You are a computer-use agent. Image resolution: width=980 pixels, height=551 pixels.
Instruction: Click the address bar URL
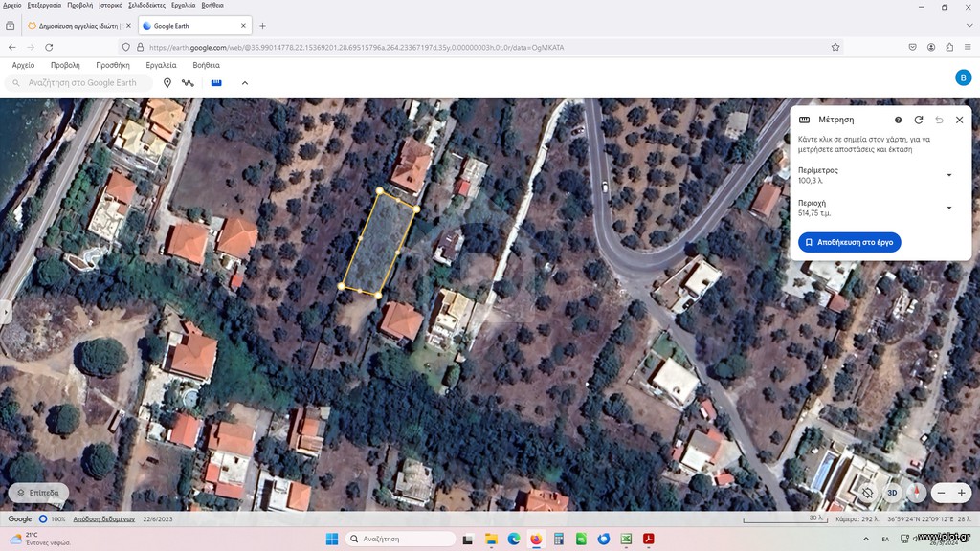[x=356, y=47]
